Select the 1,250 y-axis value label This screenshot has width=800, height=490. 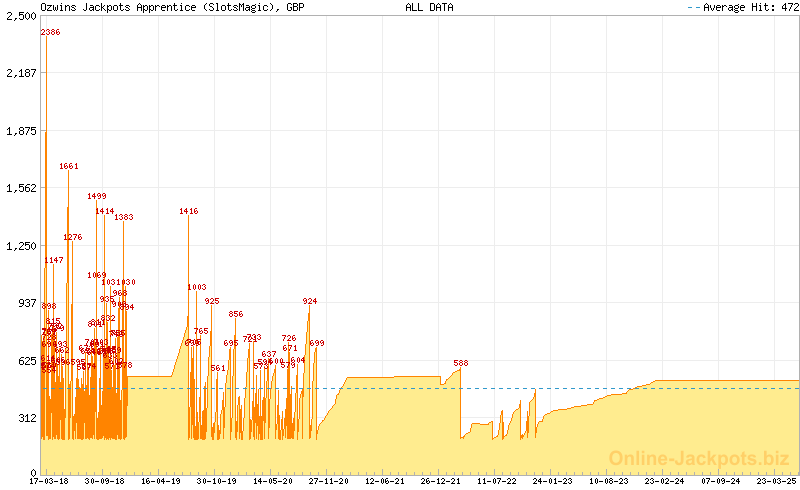(x=20, y=245)
